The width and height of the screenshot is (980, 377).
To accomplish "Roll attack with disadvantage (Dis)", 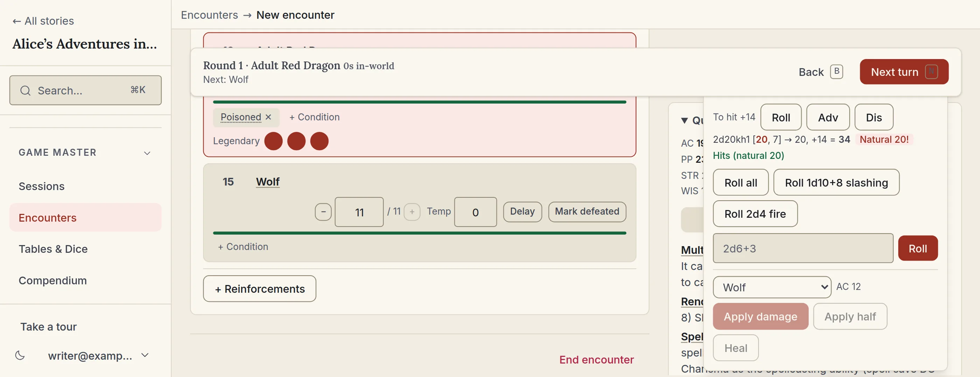I will click(x=874, y=117).
